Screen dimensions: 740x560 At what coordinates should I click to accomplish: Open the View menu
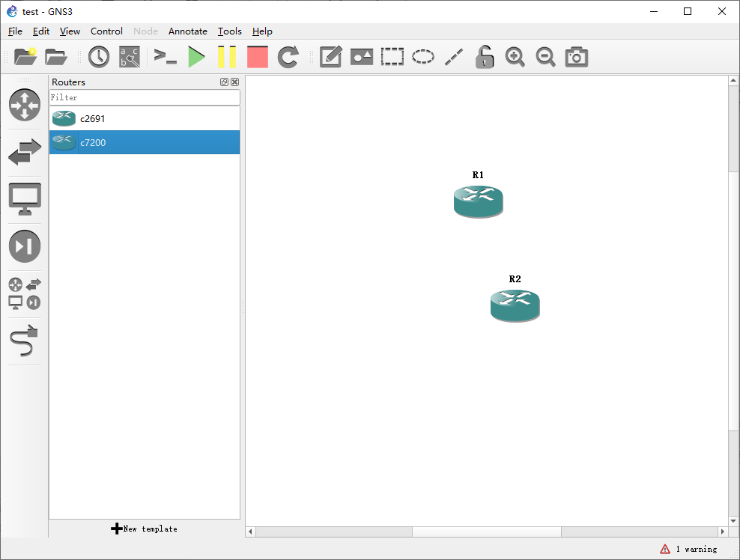(70, 31)
